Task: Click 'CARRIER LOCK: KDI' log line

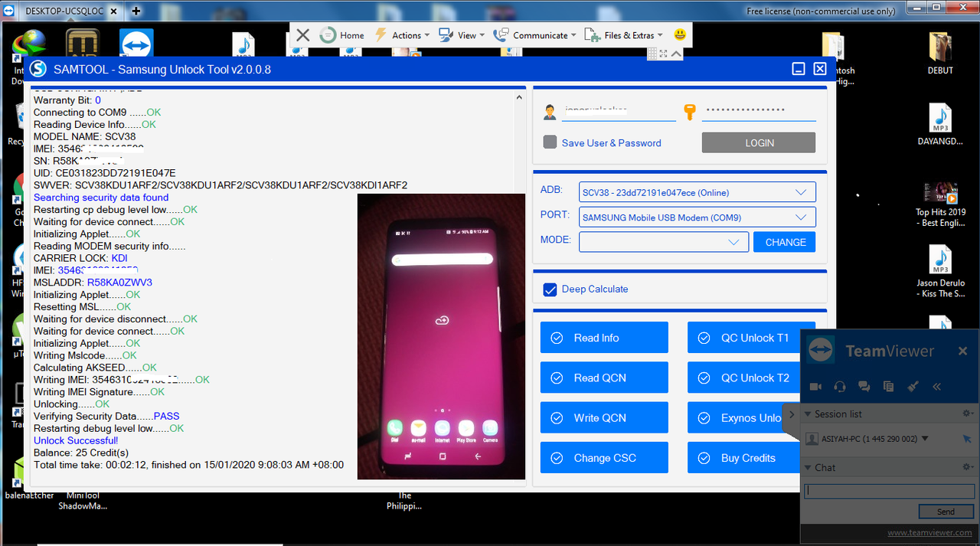Action: click(x=80, y=258)
